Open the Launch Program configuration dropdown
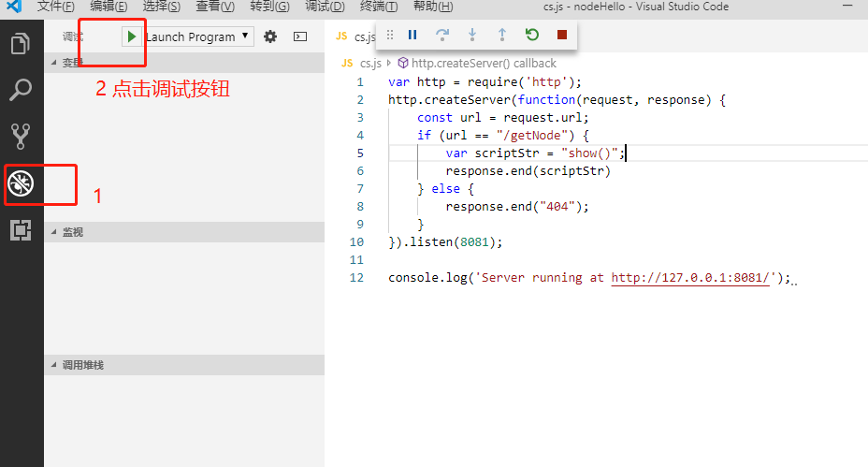This screenshot has height=467, width=868. click(x=196, y=36)
